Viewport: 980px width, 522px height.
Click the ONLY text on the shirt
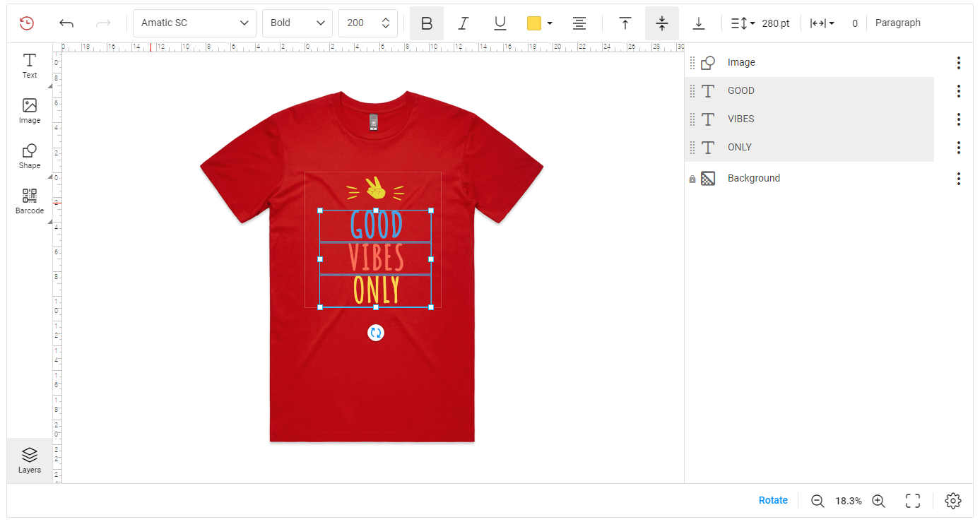(x=376, y=290)
